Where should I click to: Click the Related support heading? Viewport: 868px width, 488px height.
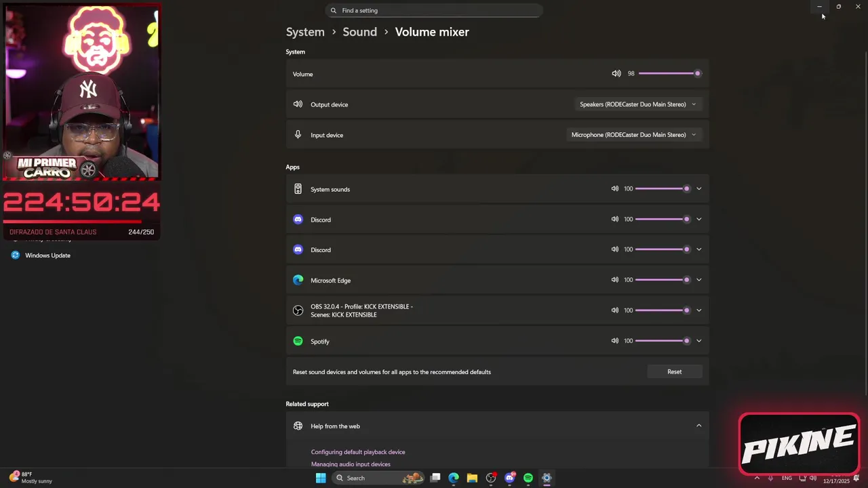307,404
